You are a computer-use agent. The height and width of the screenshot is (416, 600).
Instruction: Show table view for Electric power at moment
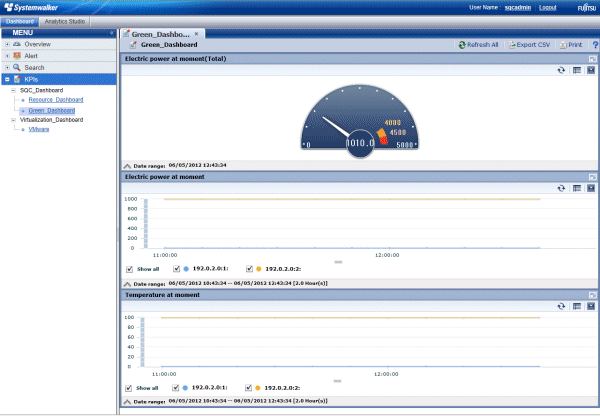click(577, 188)
